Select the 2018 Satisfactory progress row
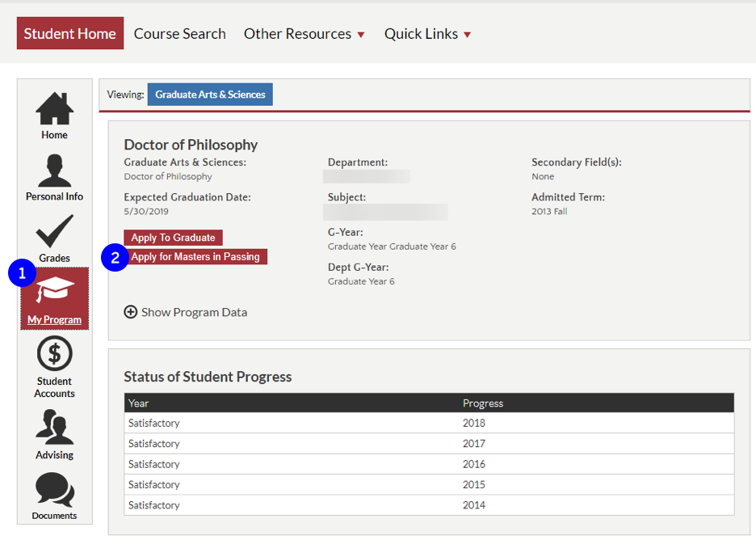 pos(428,423)
